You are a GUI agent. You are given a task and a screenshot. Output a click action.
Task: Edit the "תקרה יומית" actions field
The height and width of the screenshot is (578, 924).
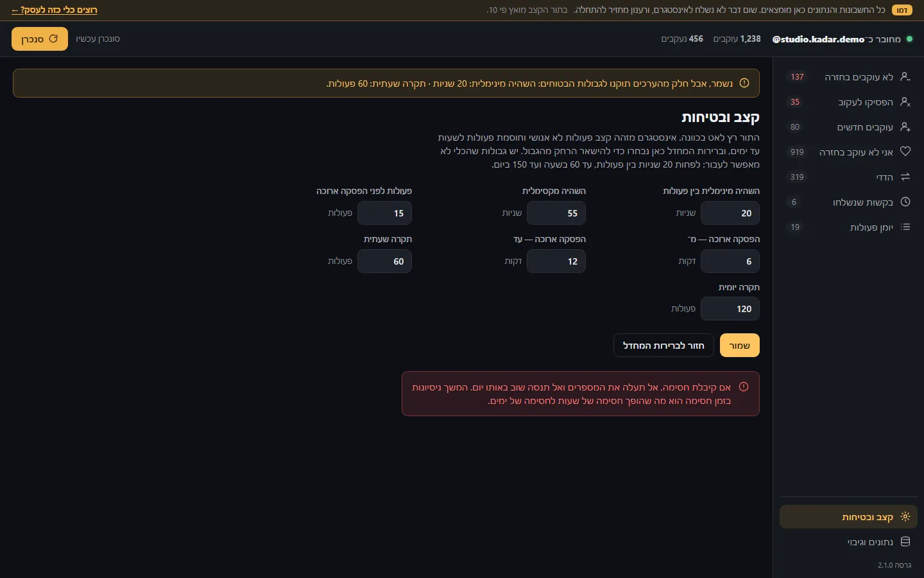coord(730,309)
